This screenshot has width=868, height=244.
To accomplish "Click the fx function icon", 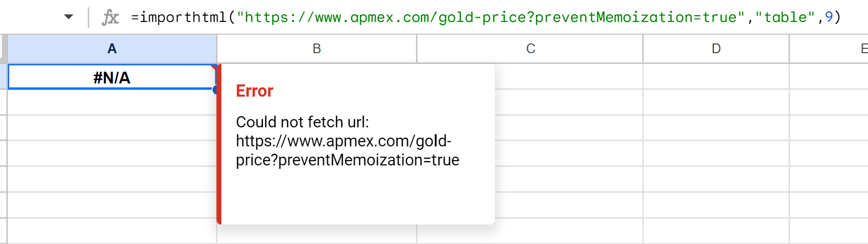I will (110, 18).
